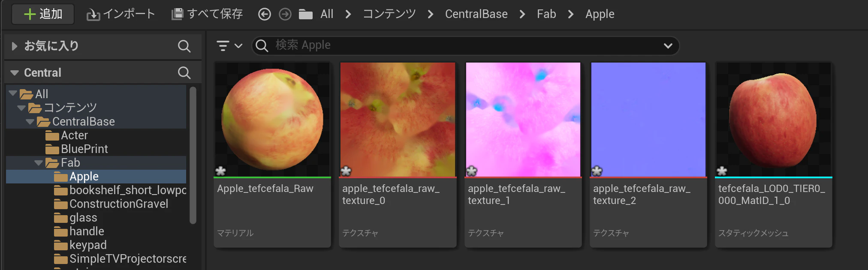Click すべて保存 to save all
This screenshot has height=270, width=868.
207,14
